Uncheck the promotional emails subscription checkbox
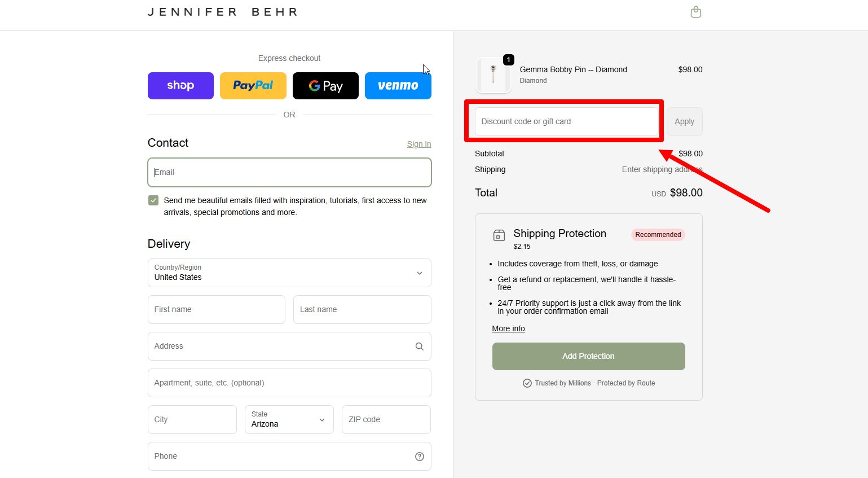The image size is (868, 478). coord(153,200)
